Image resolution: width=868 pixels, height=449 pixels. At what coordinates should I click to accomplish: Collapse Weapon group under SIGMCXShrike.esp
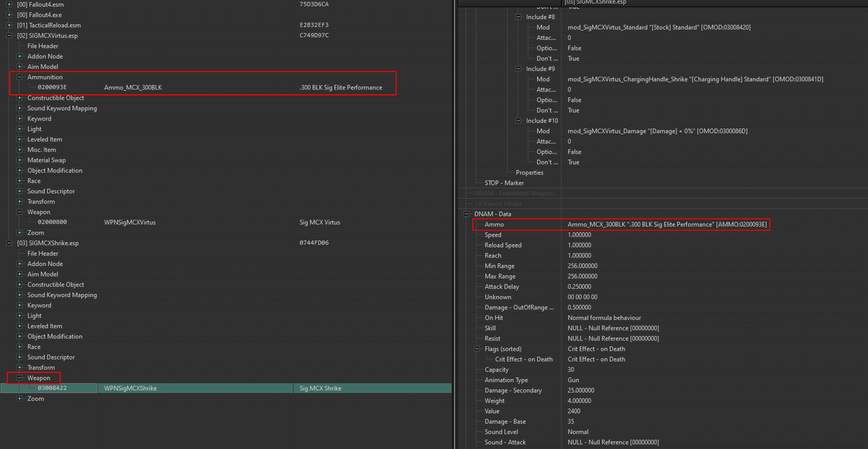[20, 378]
